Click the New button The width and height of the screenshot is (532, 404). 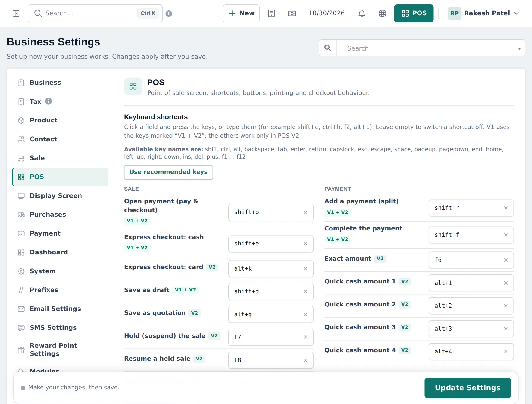pyautogui.click(x=241, y=13)
